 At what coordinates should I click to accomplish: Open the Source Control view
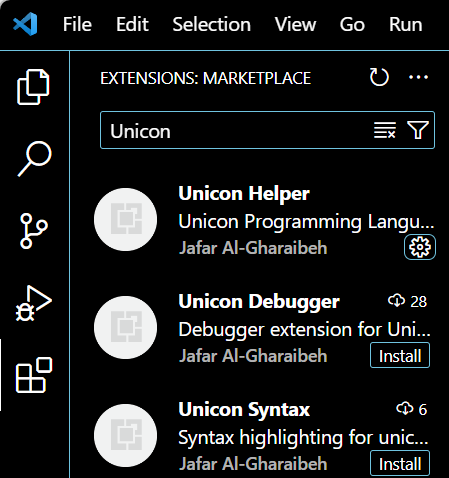(33, 231)
